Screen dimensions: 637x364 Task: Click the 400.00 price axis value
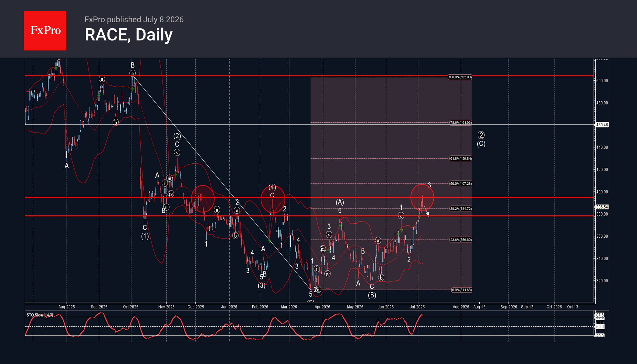pos(602,192)
